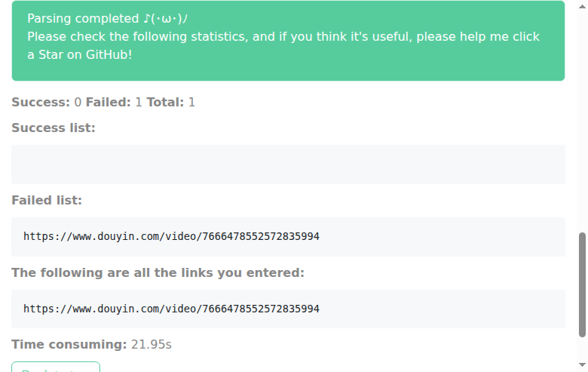Click the failed list douyin video URL
The image size is (588, 372).
(171, 236)
